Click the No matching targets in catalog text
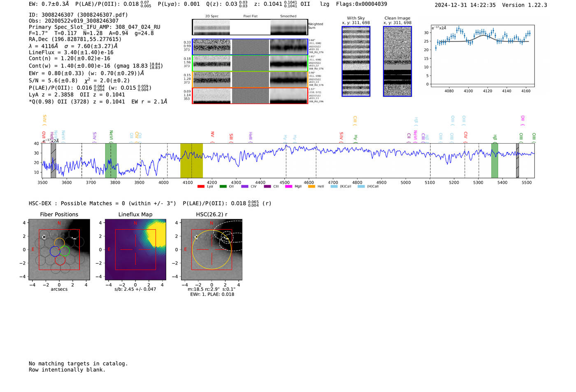The height and width of the screenshot is (392, 576). [x=78, y=364]
